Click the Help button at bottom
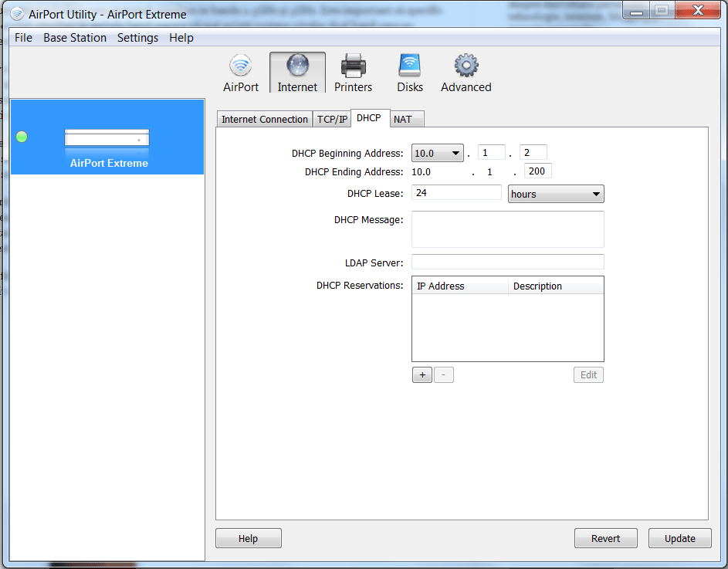 pyautogui.click(x=248, y=539)
